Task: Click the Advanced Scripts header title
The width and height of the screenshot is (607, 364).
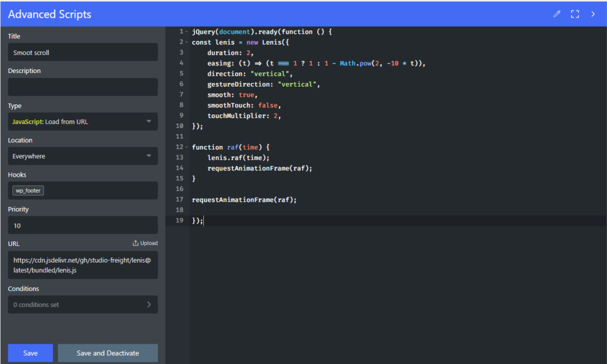Action: 50,14
